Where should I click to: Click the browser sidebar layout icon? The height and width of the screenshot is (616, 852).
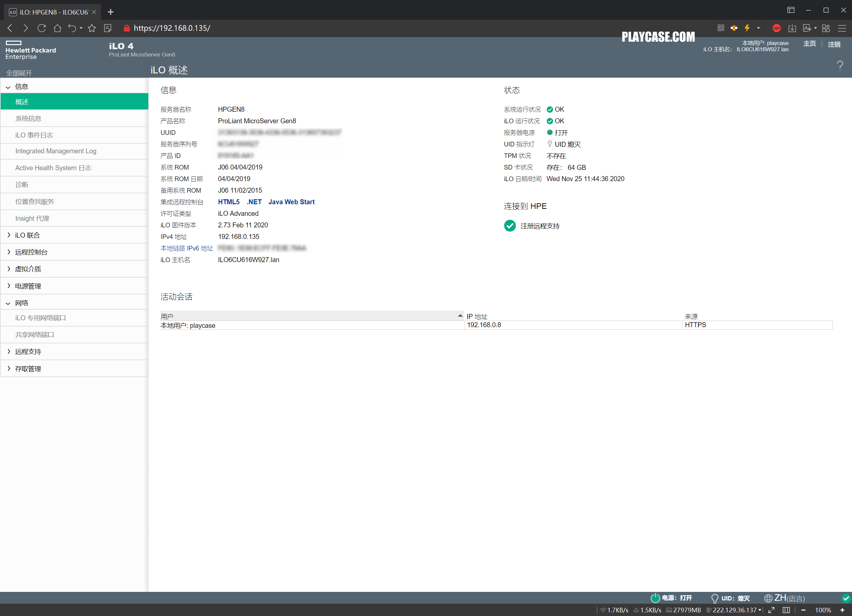[791, 10]
